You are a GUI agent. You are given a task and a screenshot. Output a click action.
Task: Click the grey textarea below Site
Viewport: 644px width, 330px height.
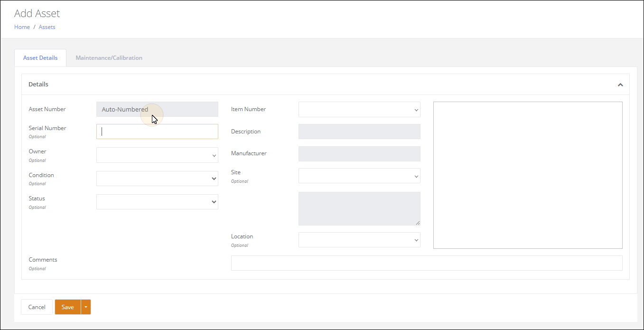point(359,208)
